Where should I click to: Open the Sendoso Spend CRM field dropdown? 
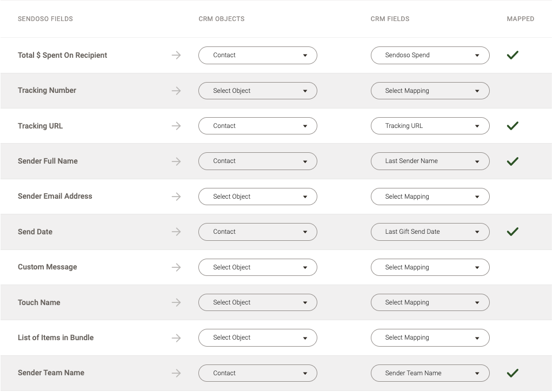point(430,55)
